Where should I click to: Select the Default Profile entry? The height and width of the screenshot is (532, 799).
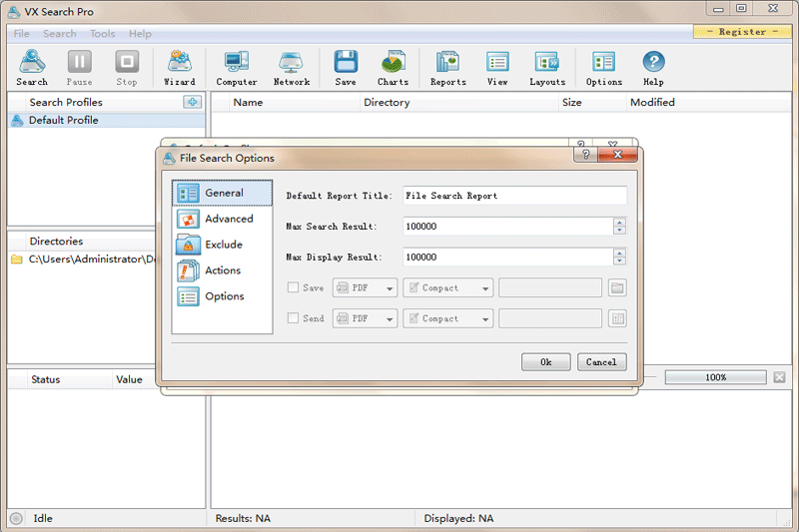coord(107,120)
